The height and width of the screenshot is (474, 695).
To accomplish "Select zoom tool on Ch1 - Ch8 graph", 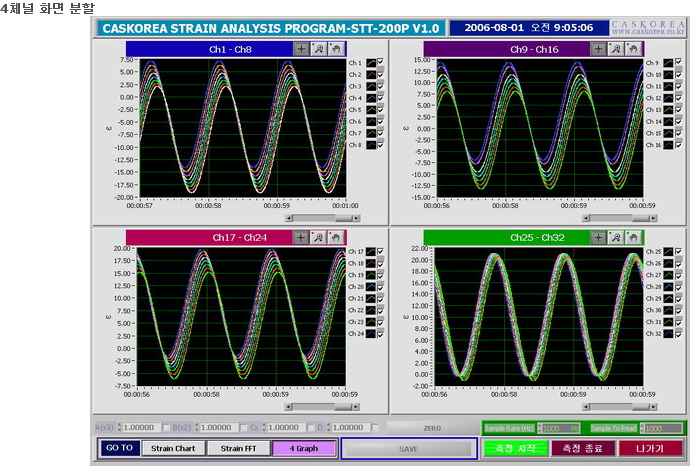I will [x=319, y=49].
